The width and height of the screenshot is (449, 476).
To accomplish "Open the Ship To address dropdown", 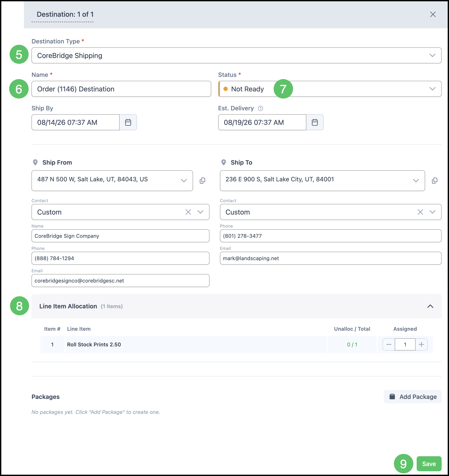I will coord(322,180).
